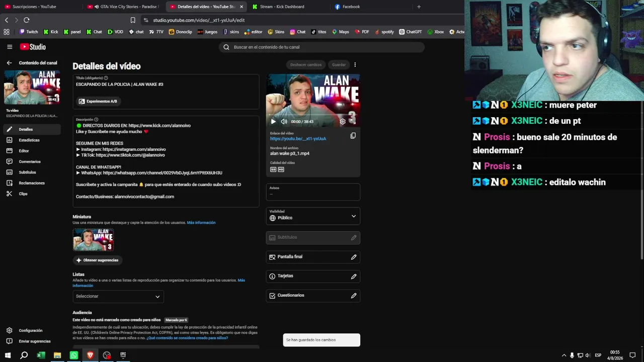Open Windows taskbar search
The image size is (644, 362).
coord(24,355)
